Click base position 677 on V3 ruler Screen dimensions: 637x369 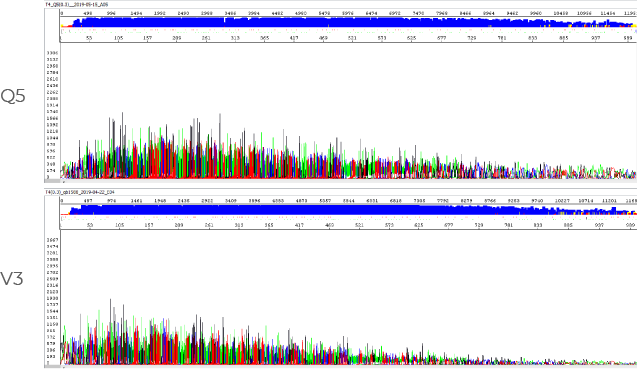pyautogui.click(x=448, y=225)
